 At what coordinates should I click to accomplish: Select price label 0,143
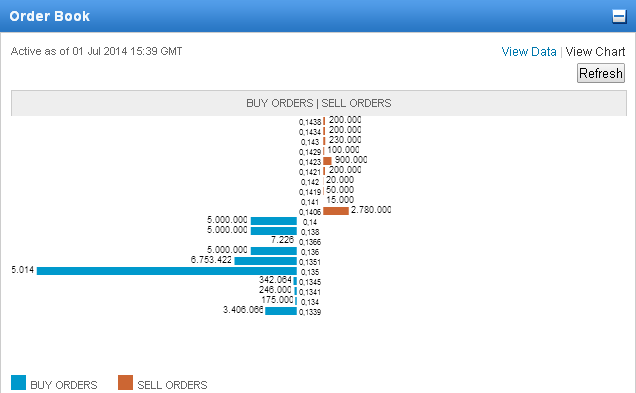[x=310, y=142]
